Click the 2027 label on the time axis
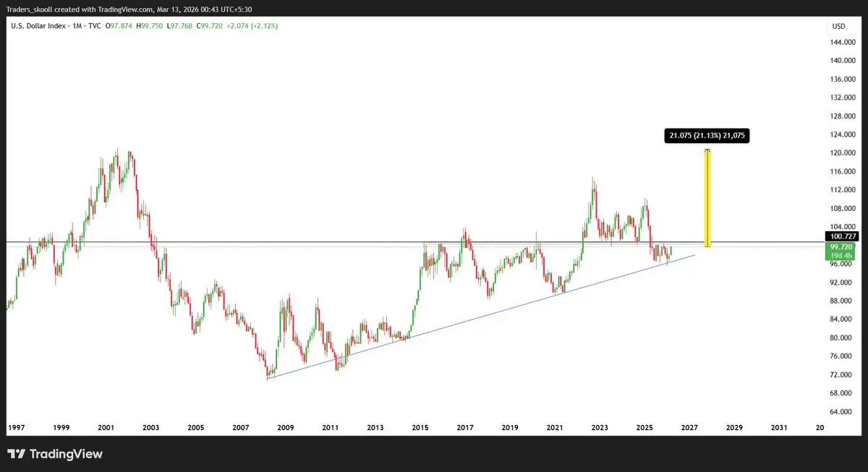Viewport: 868px width, 472px height. point(689,428)
